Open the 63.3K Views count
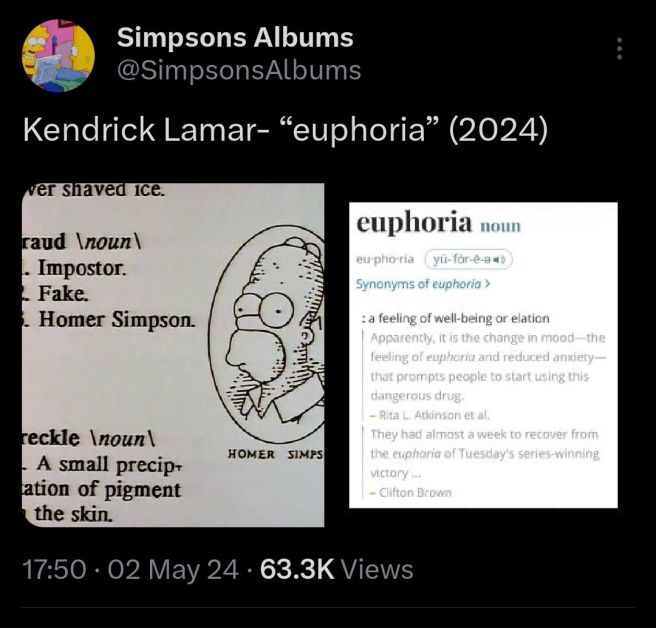The image size is (656, 628). point(336,569)
